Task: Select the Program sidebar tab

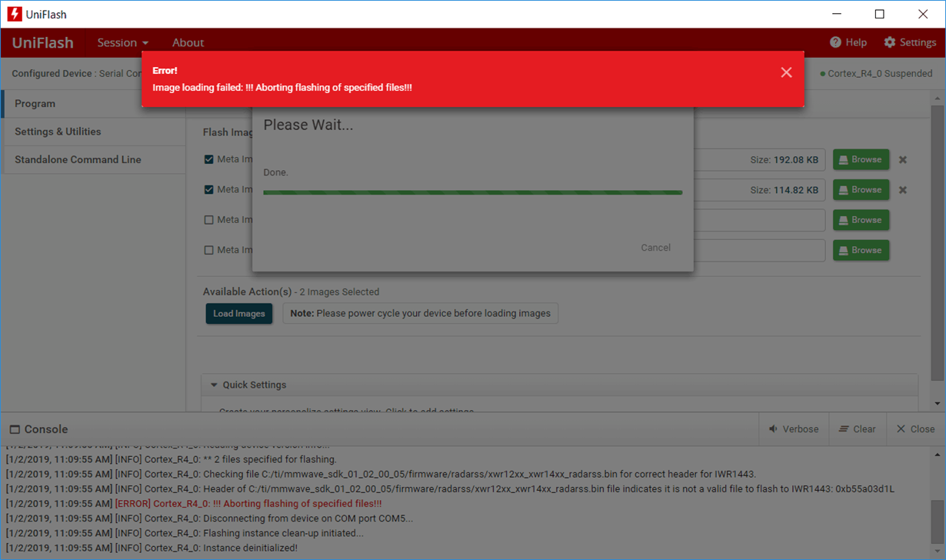Action: [94, 103]
